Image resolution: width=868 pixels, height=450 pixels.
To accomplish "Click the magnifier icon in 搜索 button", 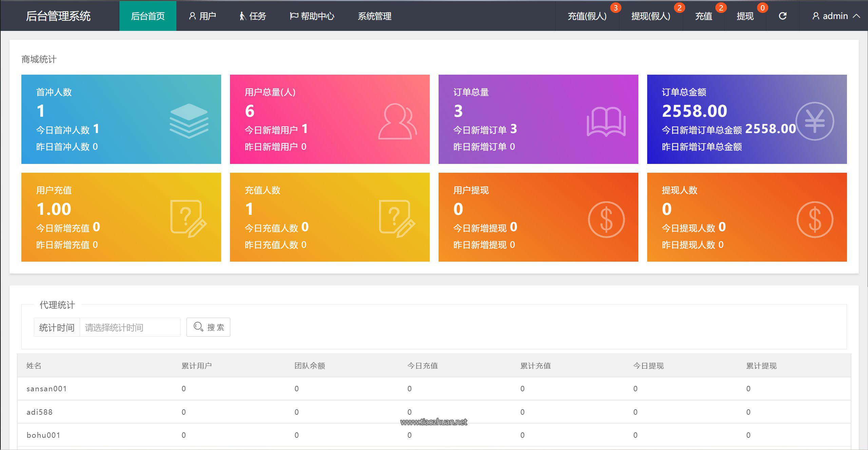I will click(198, 327).
